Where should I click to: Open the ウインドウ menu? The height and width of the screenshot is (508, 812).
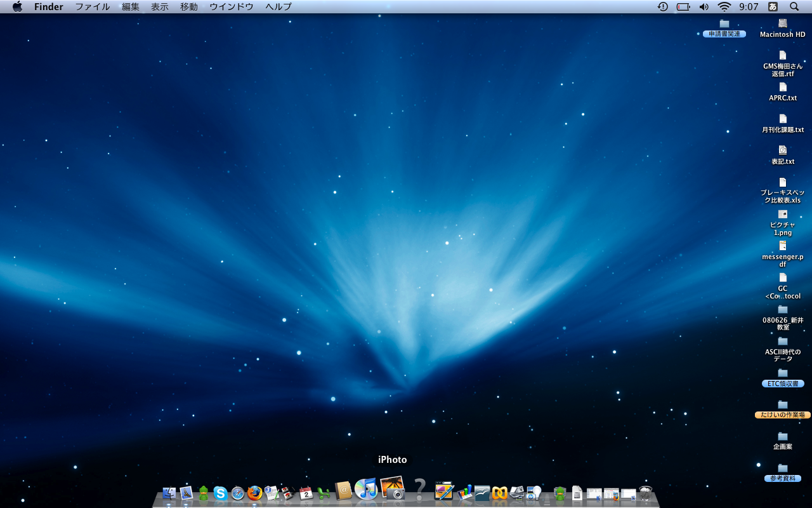tap(232, 6)
